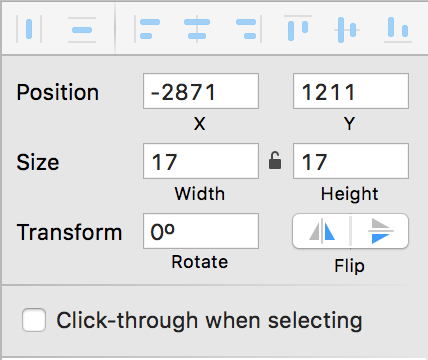428x360 pixels.
Task: Select the Rotate angle field
Action: click(x=201, y=231)
